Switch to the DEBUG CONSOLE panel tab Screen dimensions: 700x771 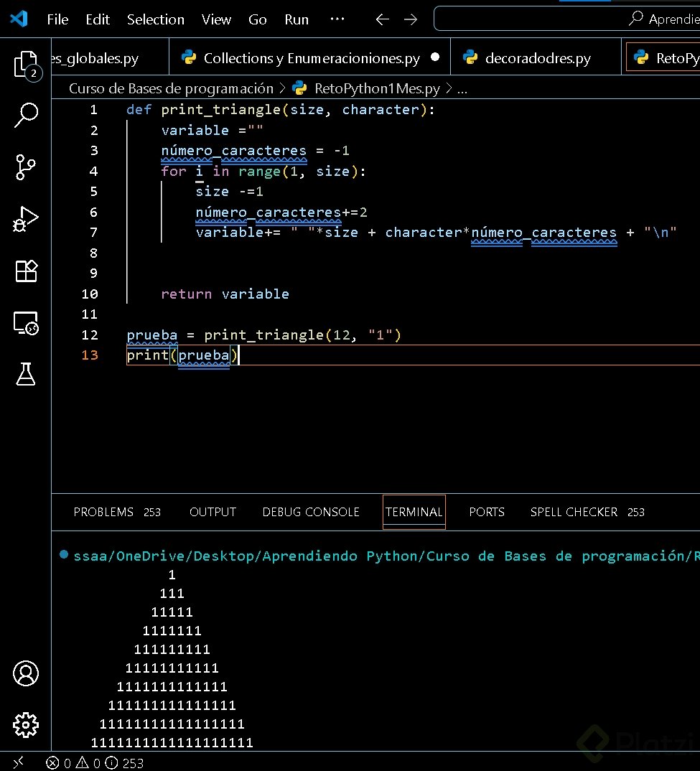tap(311, 512)
